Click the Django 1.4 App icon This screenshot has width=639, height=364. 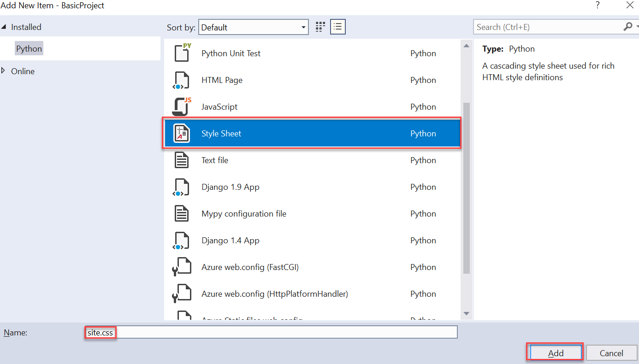point(182,240)
